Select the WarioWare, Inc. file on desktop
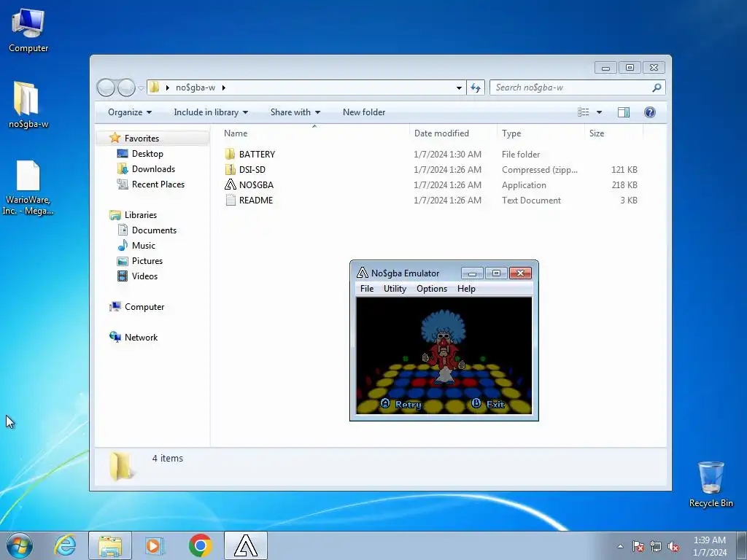The height and width of the screenshot is (560, 747). 28,187
